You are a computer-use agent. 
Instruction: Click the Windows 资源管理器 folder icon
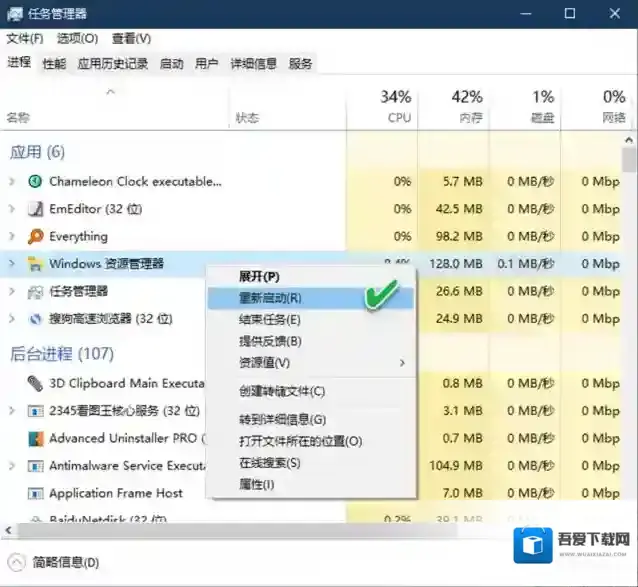(x=35, y=264)
